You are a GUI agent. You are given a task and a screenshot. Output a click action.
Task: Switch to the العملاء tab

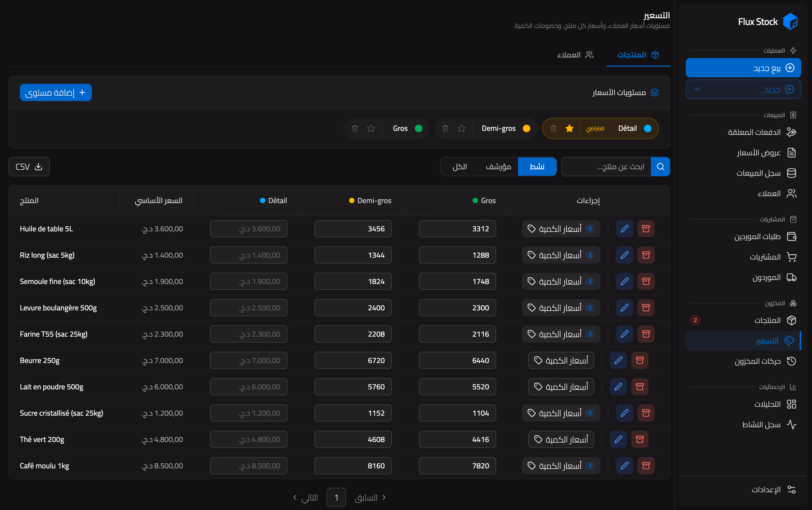(575, 55)
